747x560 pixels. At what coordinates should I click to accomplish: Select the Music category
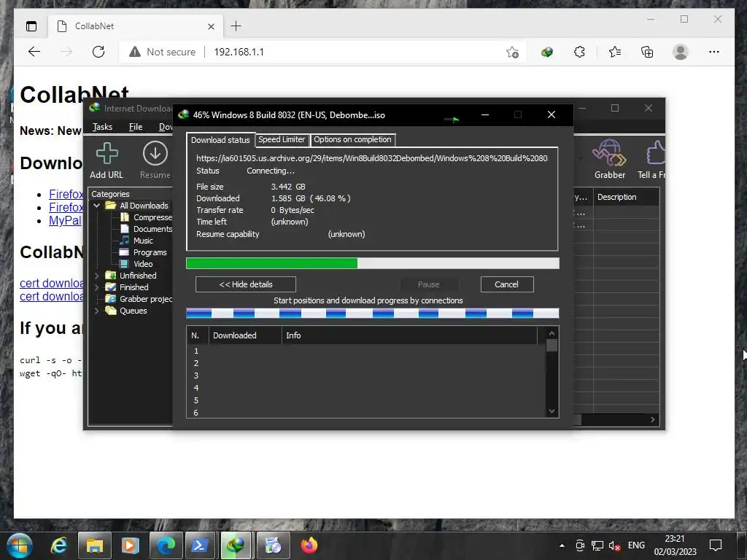coord(136,241)
